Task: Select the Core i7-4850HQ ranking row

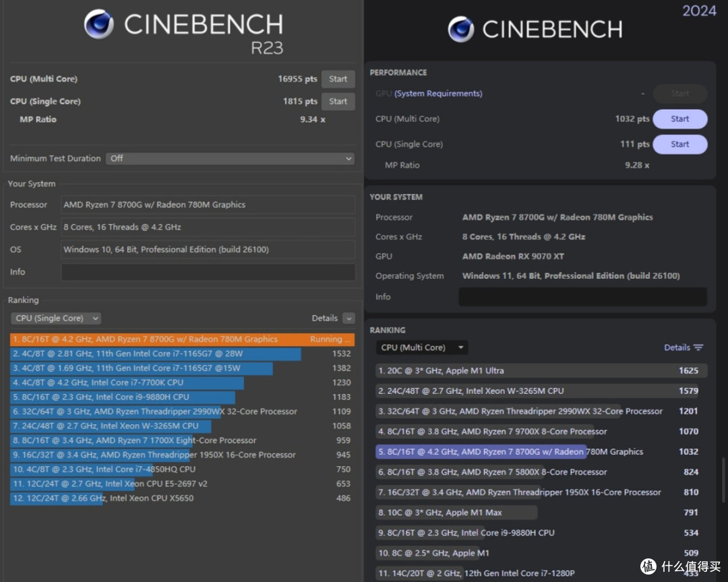Action: coord(182,470)
